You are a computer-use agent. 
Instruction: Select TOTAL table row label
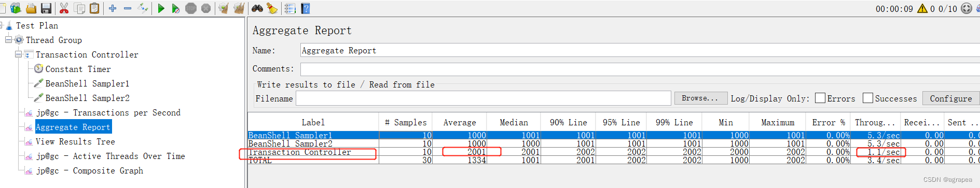pyautogui.click(x=260, y=160)
